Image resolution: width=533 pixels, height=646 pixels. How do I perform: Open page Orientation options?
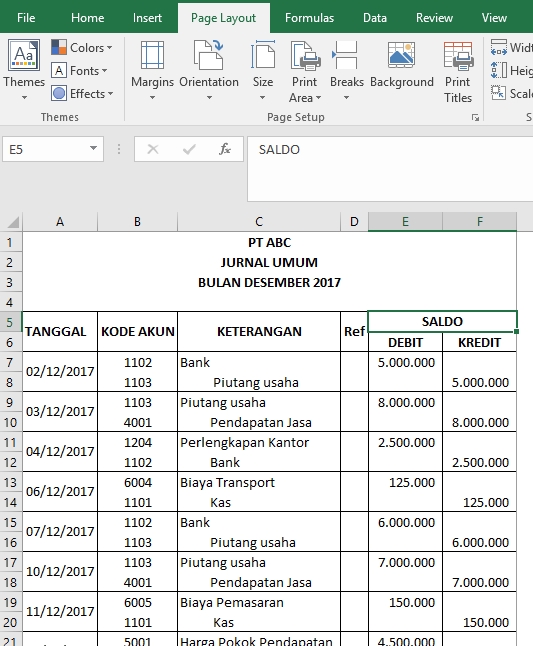pos(209,70)
